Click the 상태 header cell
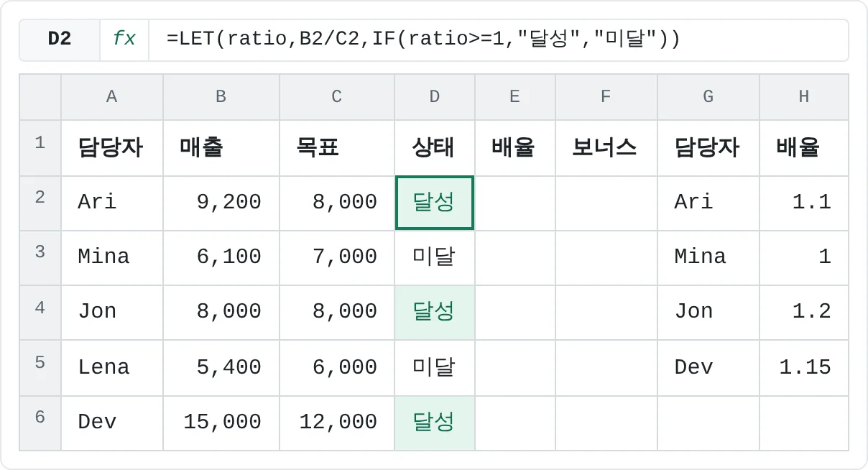 coord(435,148)
